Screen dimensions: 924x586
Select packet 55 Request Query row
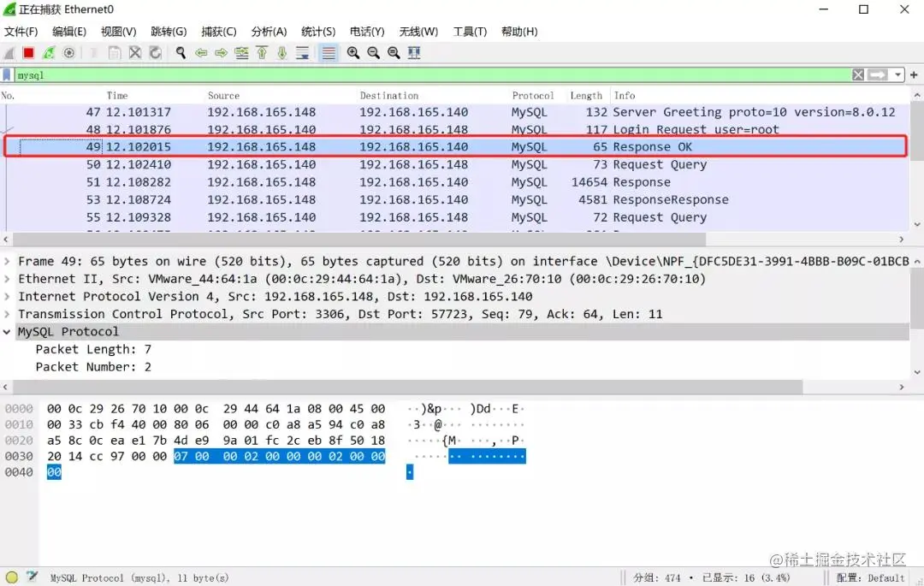tap(455, 217)
